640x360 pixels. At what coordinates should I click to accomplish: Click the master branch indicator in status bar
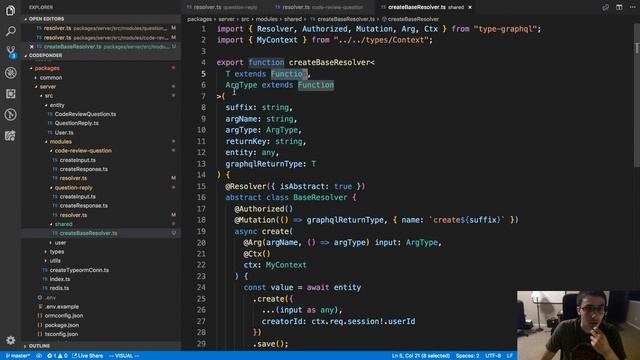coord(18,356)
